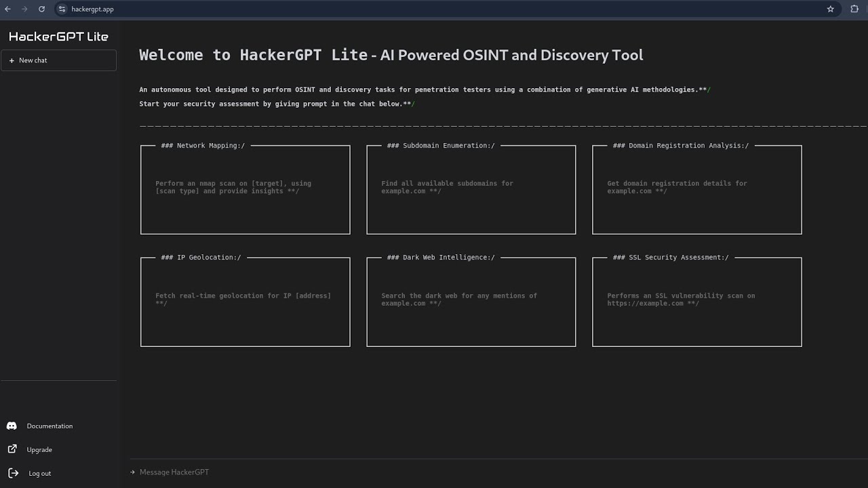868x488 pixels.
Task: Click 'Start your security assessment' line
Action: 277,104
